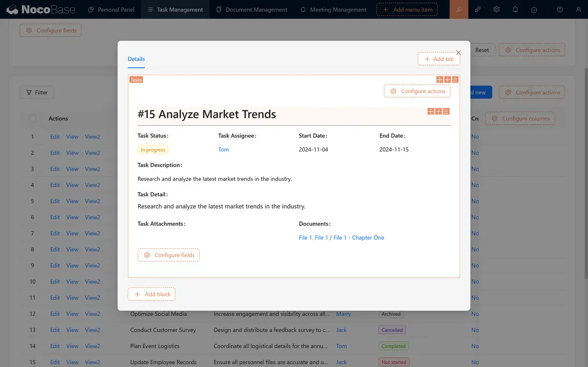Open the Tom link in Plan Event Logistics row
Image resolution: width=588 pixels, height=367 pixels.
341,346
